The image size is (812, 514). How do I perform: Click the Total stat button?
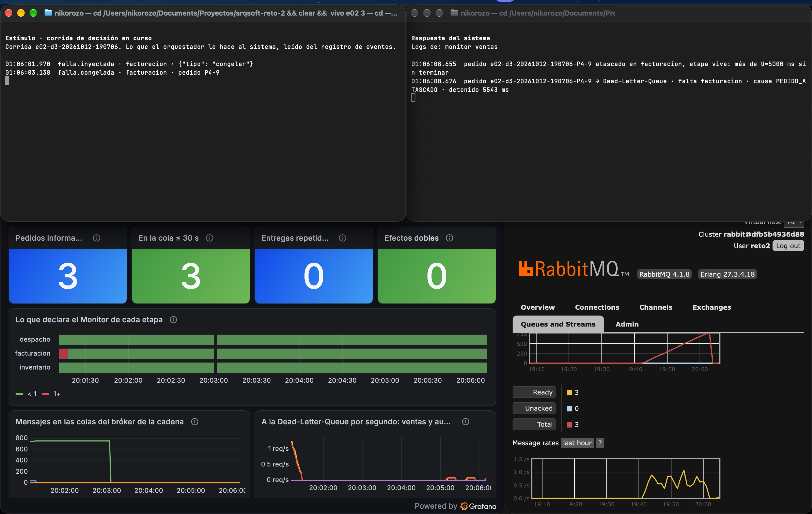pos(534,425)
